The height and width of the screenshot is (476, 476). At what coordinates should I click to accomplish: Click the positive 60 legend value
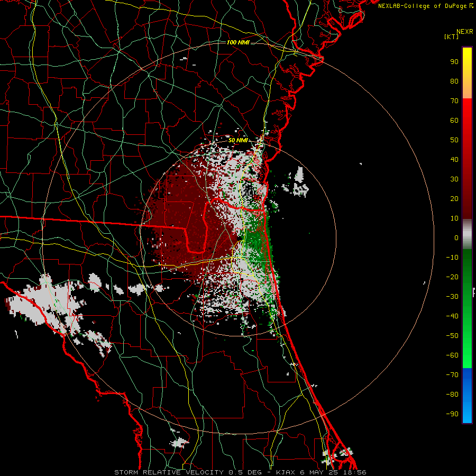(454, 120)
